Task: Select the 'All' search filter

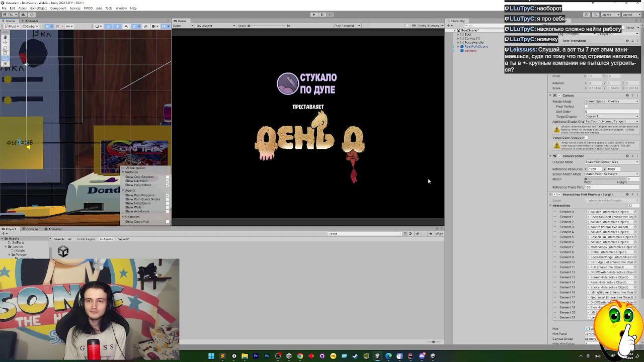Action: click(x=69, y=239)
